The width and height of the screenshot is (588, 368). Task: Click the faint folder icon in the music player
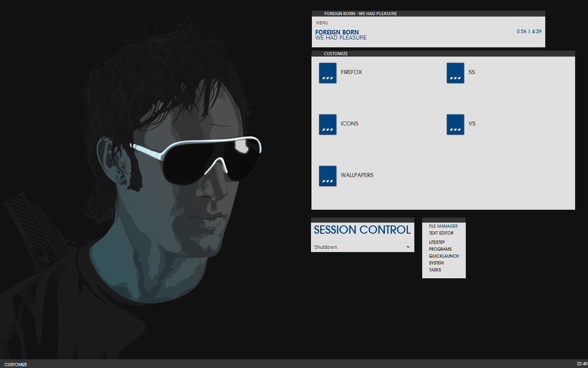[538, 22]
